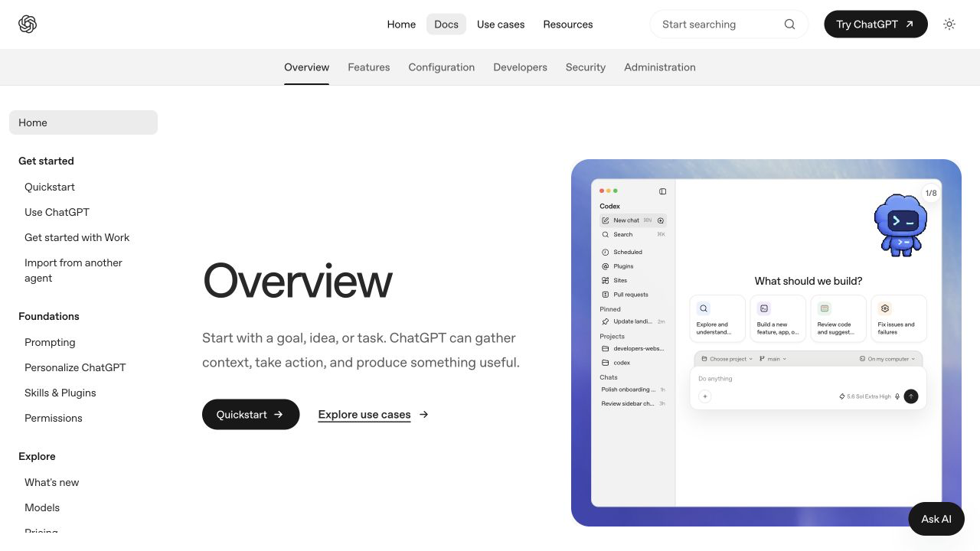The width and height of the screenshot is (980, 551).
Task: Open the Ask AI chat button
Action: pyautogui.click(x=936, y=519)
